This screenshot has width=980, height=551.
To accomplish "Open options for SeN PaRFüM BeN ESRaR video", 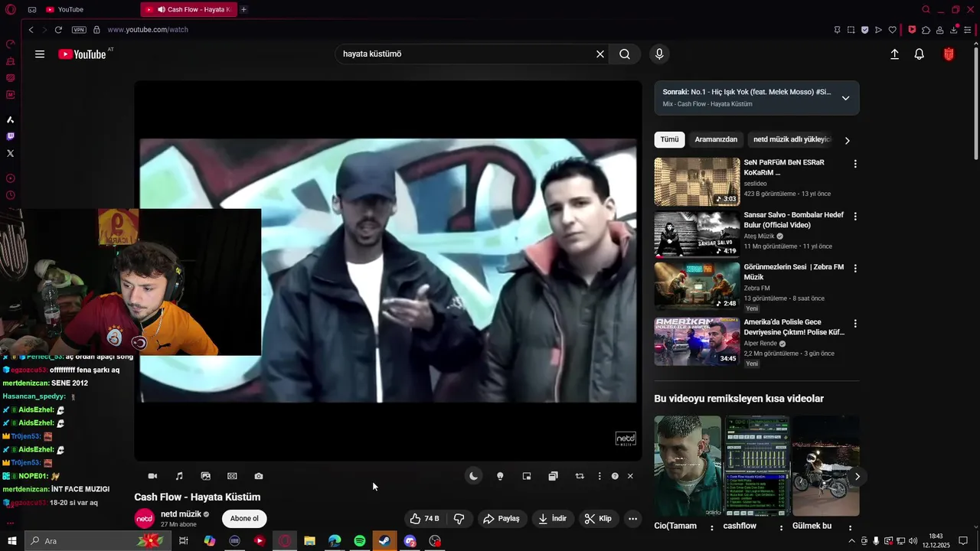I will click(x=855, y=164).
